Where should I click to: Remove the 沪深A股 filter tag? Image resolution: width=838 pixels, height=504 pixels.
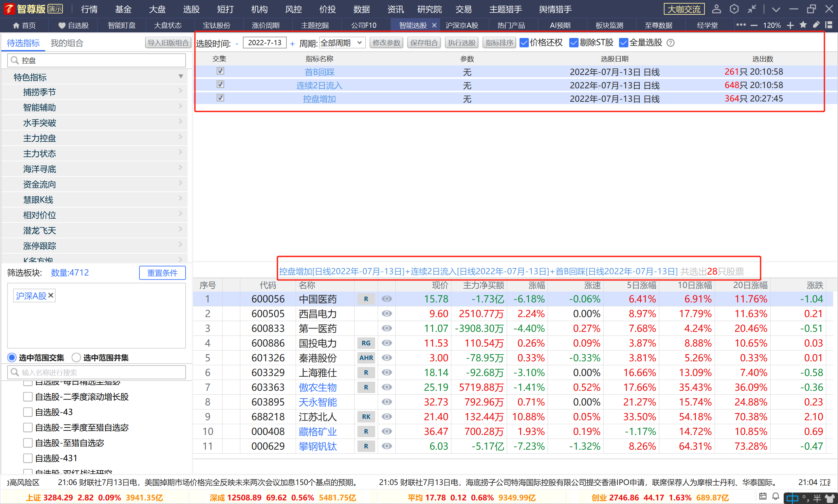51,296
